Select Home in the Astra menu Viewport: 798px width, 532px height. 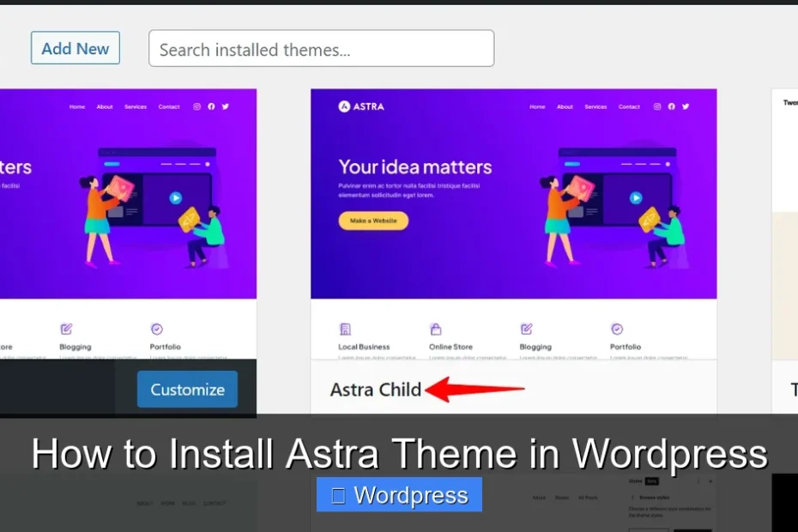tap(537, 106)
